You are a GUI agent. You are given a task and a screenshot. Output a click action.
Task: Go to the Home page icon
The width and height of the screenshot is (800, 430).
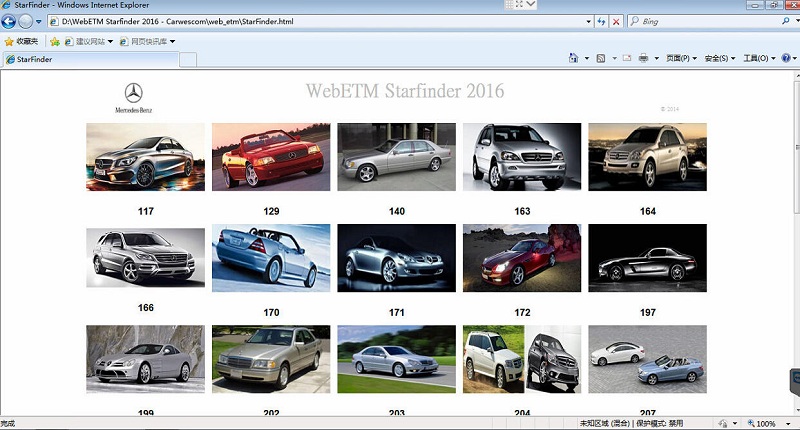point(573,58)
